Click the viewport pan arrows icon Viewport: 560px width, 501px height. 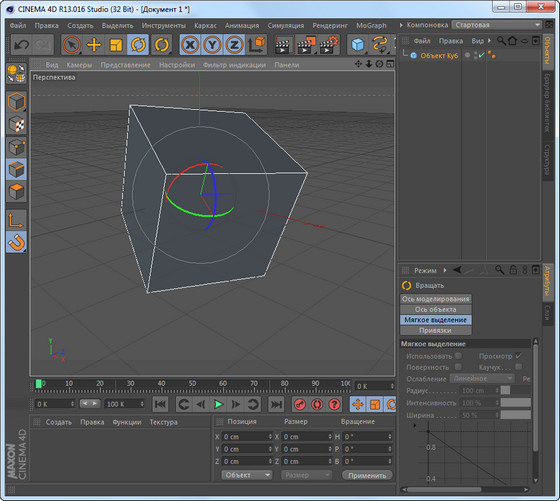tap(358, 64)
